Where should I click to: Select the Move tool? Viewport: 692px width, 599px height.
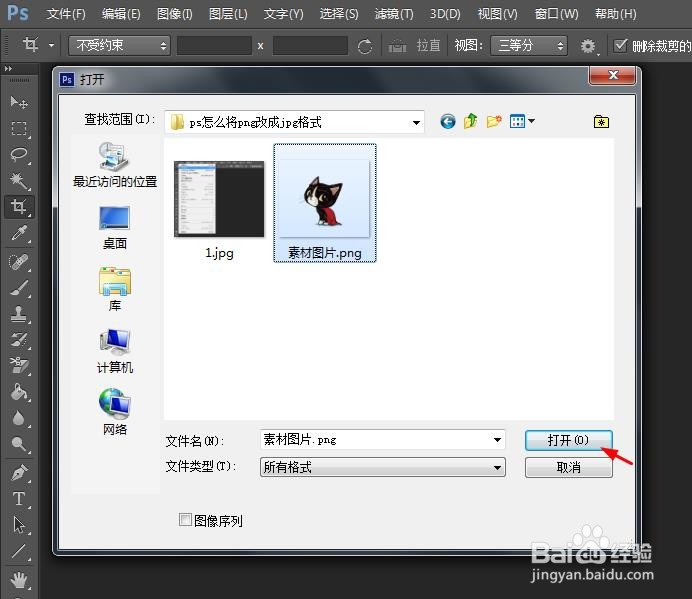pos(19,102)
